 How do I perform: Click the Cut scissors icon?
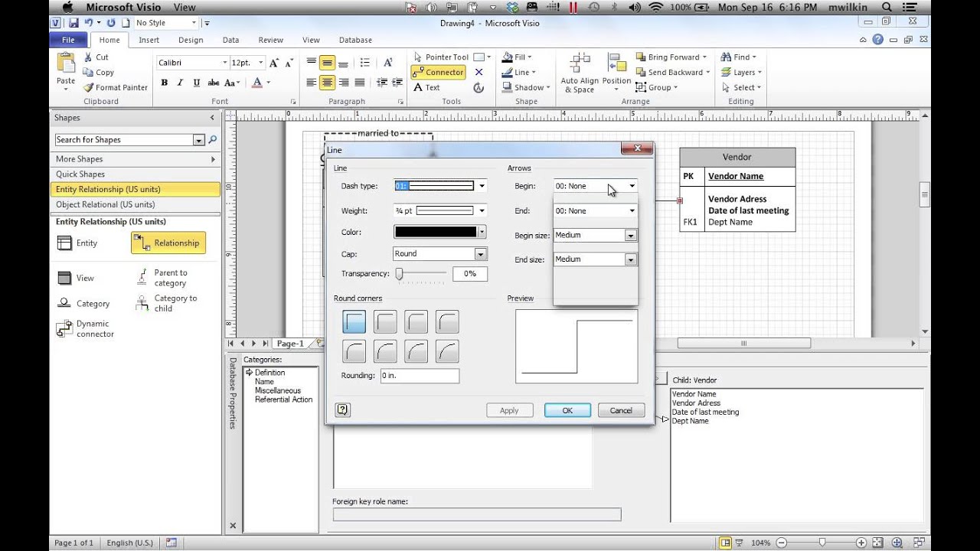87,57
